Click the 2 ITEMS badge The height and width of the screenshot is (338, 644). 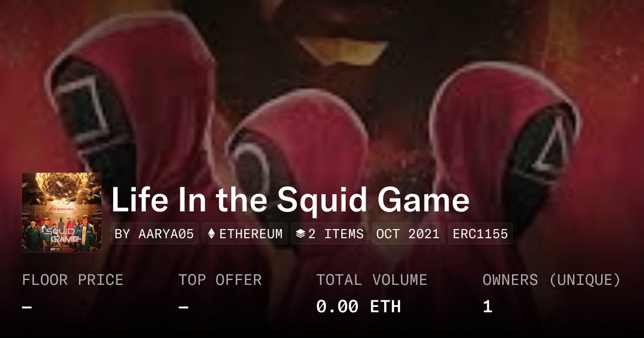click(x=330, y=234)
